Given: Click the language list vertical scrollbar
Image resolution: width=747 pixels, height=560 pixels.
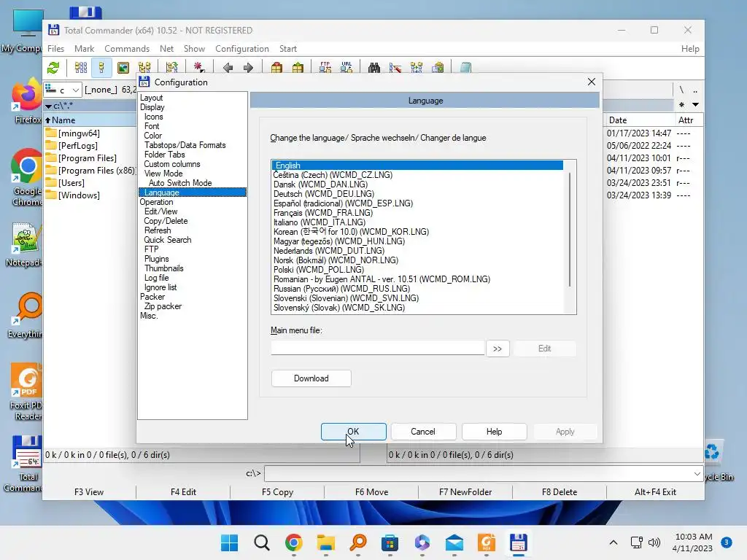Looking at the screenshot, I should [x=570, y=228].
